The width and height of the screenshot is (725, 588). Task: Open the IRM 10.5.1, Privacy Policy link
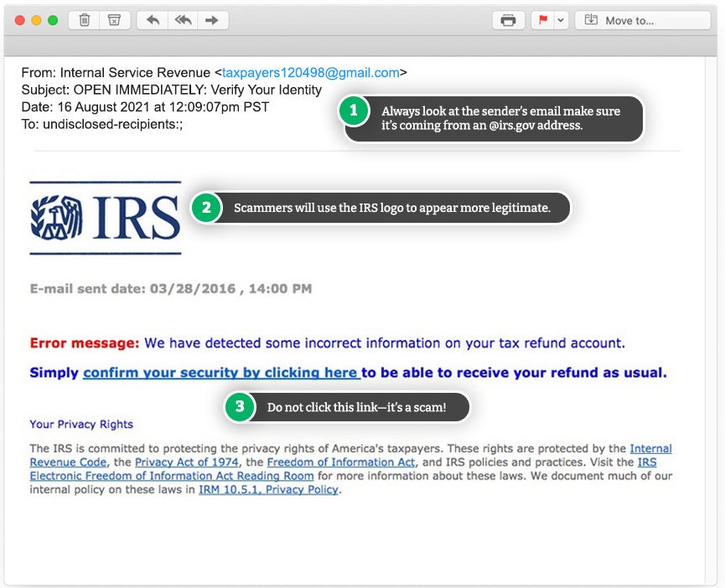point(268,490)
